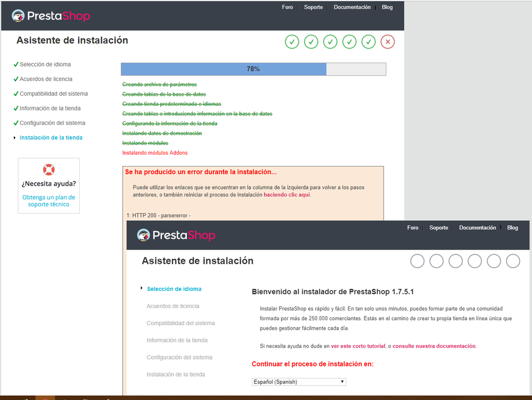
Task: Go to completed step Selección de idioma
Action: coord(45,64)
